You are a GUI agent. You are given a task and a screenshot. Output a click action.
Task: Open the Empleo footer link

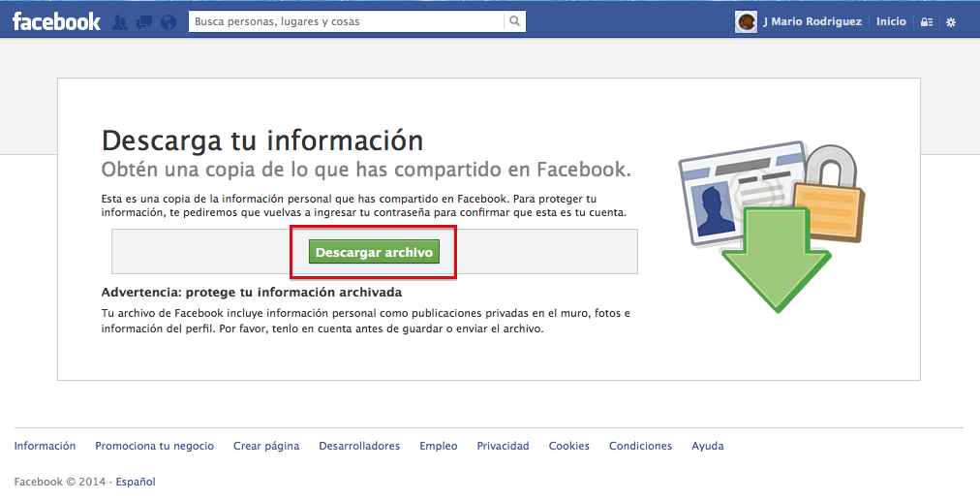(438, 446)
